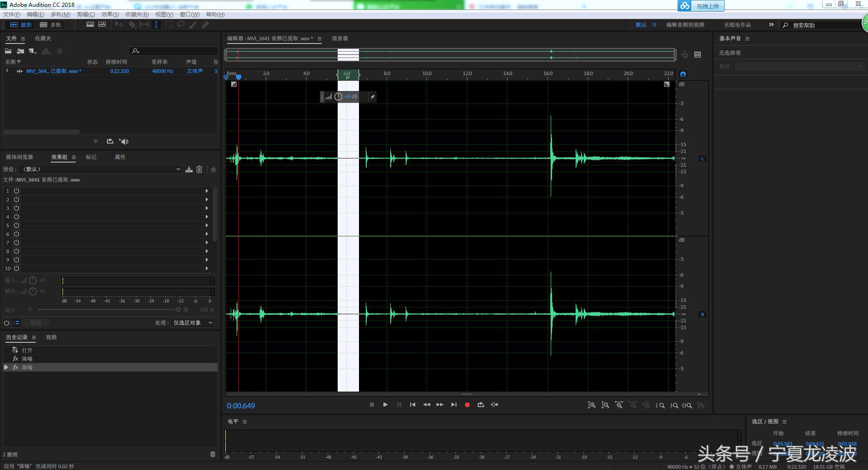Switch to the 混音器 tab
This screenshot has width=868, height=470.
coord(339,38)
